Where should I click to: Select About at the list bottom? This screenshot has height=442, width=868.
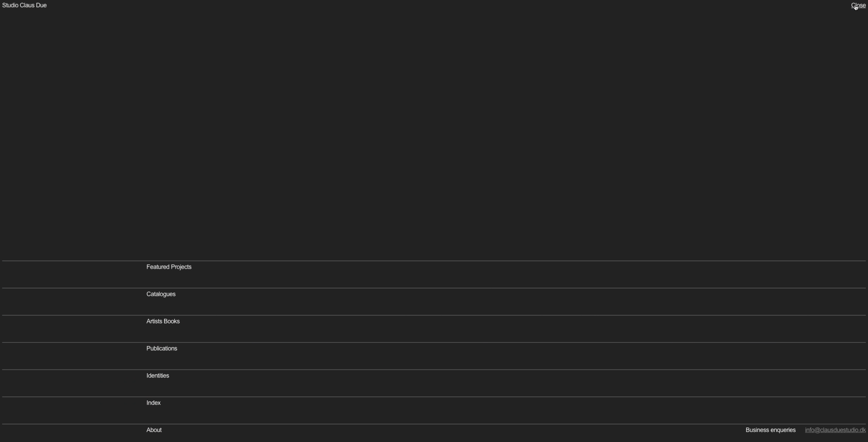(154, 430)
